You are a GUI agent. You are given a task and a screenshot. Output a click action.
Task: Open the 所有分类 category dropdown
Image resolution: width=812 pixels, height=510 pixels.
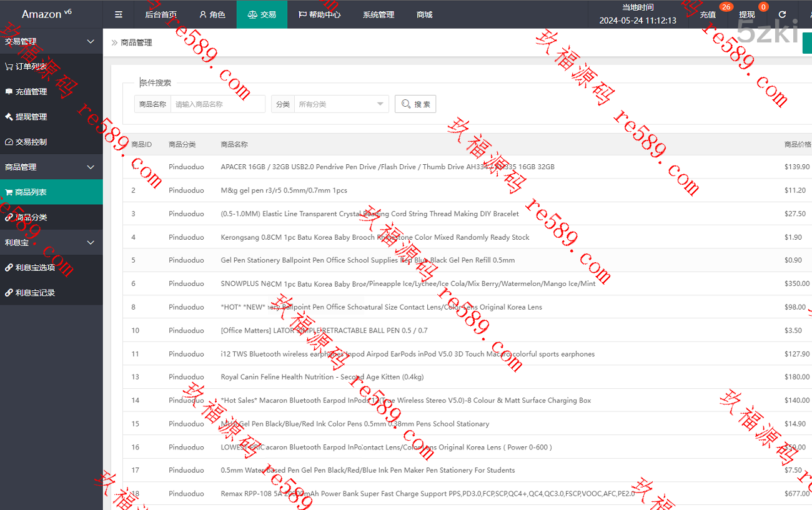340,104
